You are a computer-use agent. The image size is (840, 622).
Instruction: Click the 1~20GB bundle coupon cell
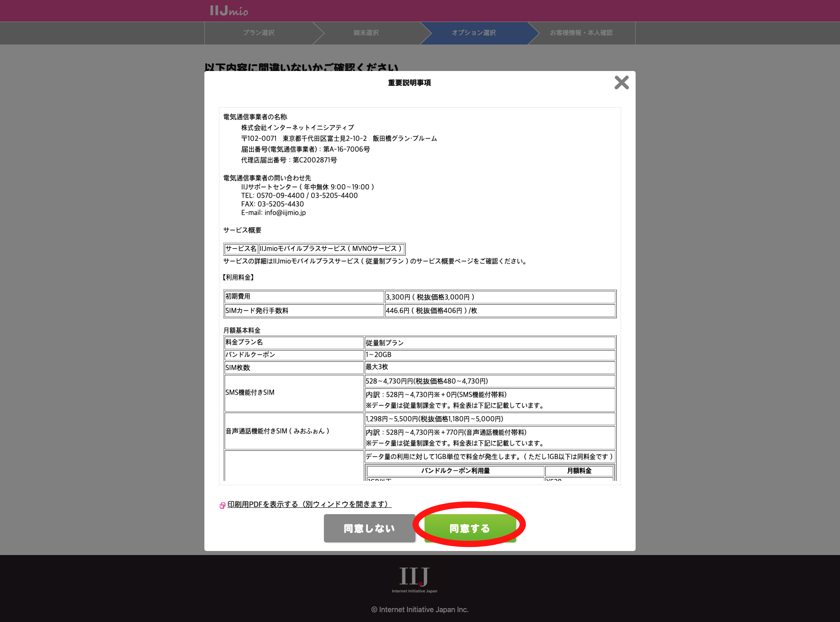point(490,355)
